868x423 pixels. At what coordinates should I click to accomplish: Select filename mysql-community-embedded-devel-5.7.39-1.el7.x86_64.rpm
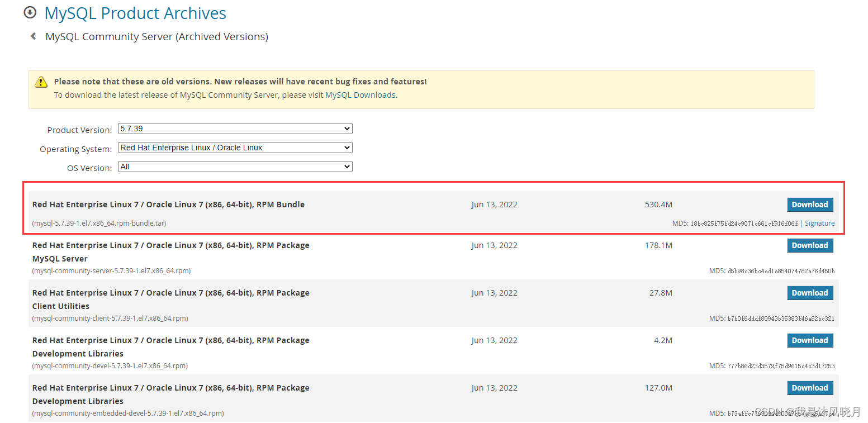click(x=128, y=414)
